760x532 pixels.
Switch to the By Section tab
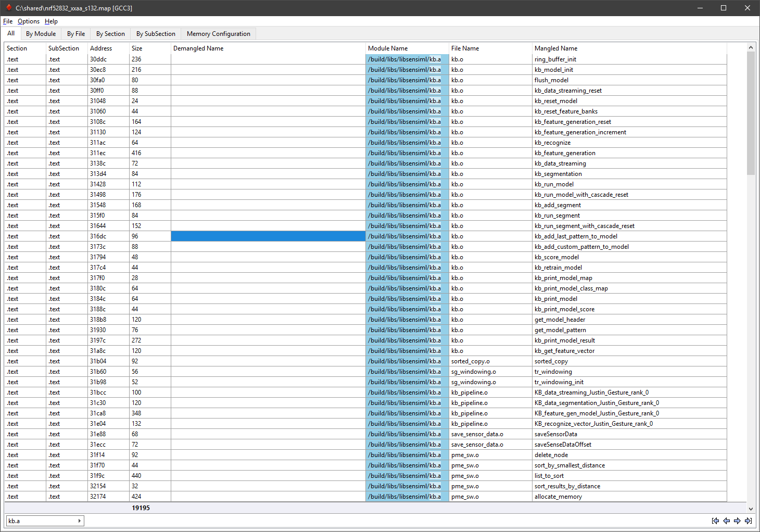pos(110,34)
